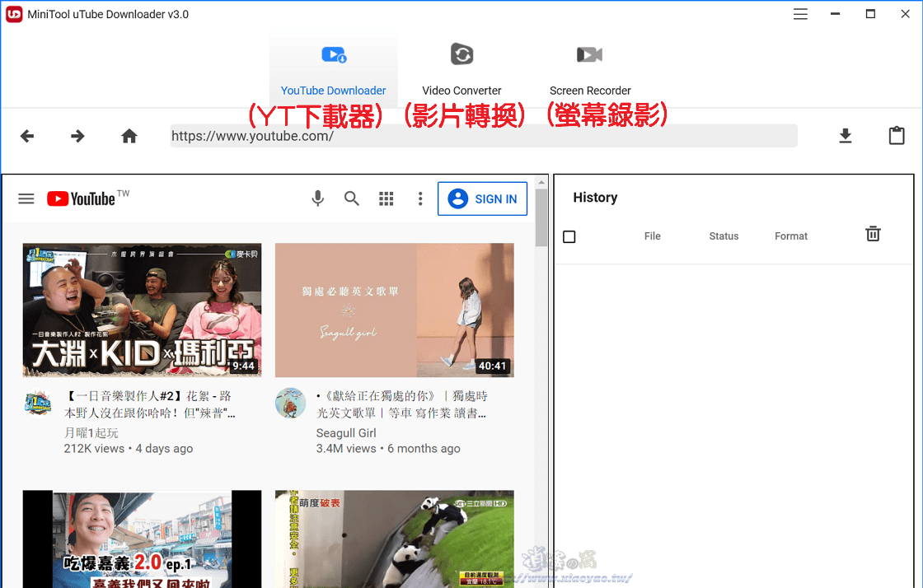Click '3.4M views • 6 months ago' text
The width and height of the screenshot is (923, 588).
(388, 449)
